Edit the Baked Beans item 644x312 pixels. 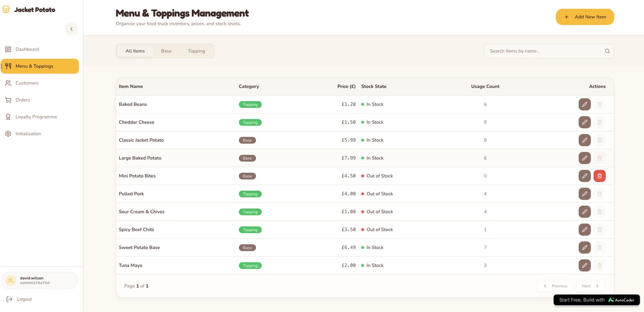(x=584, y=105)
